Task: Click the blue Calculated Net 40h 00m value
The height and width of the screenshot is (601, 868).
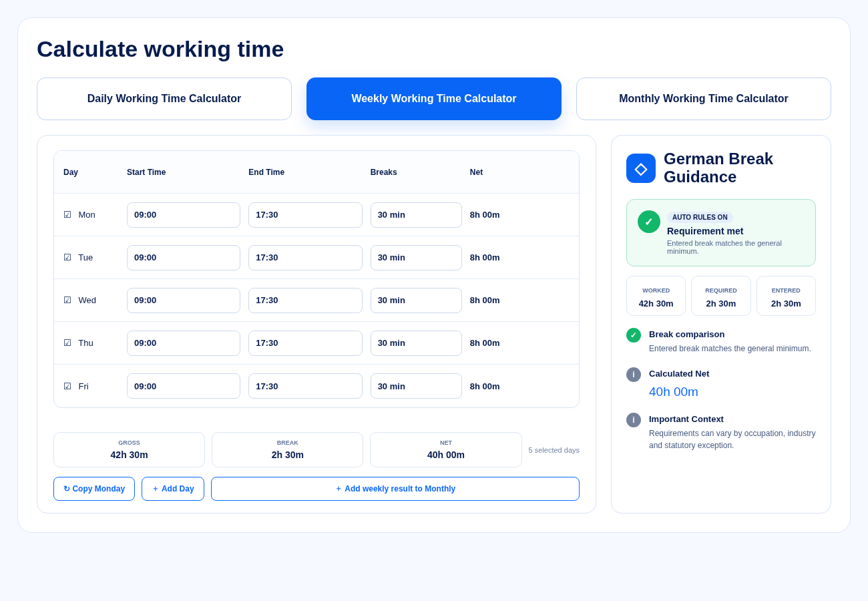Action: point(674,392)
